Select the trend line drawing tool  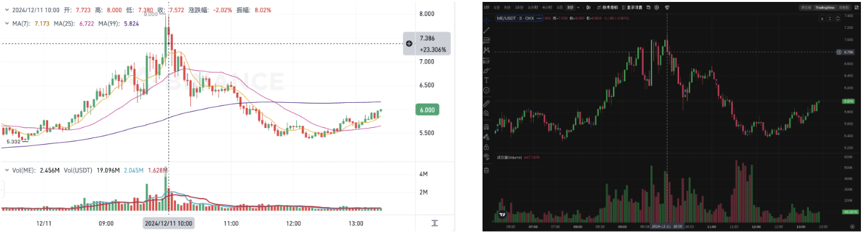click(486, 30)
